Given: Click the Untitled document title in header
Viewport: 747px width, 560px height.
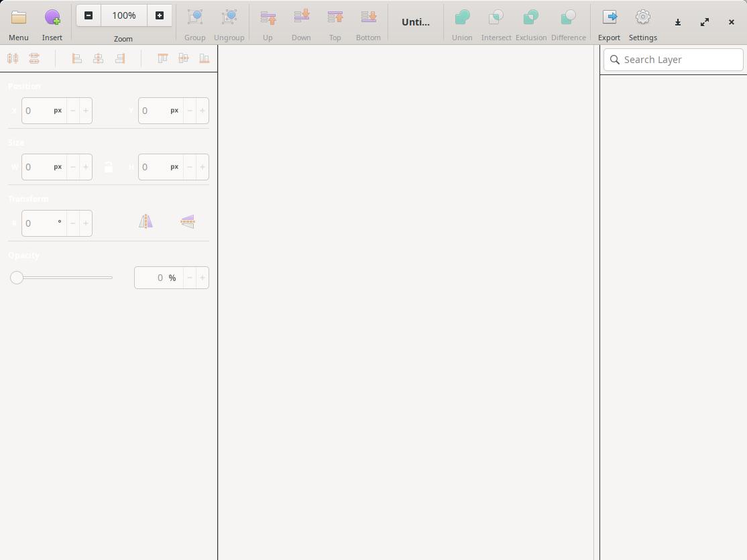Looking at the screenshot, I should (x=416, y=22).
